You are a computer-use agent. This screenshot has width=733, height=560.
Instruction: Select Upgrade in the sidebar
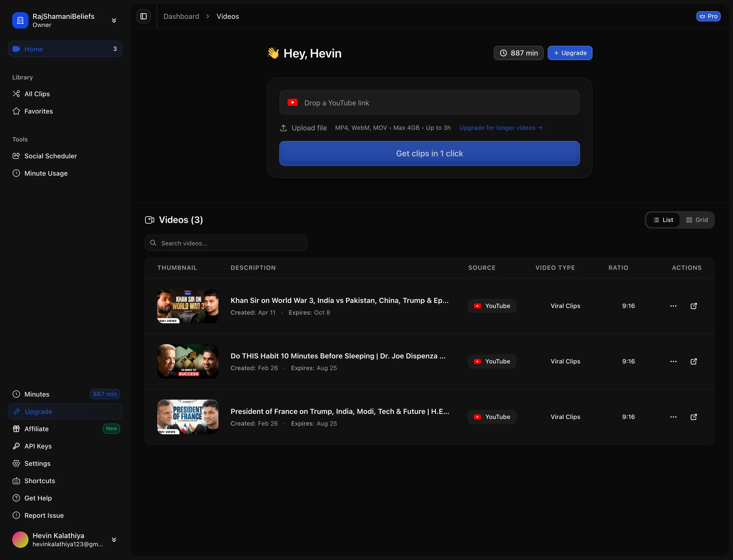(65, 412)
